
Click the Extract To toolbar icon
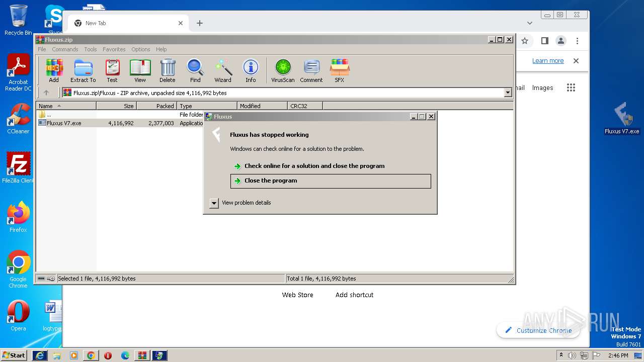tap(83, 71)
